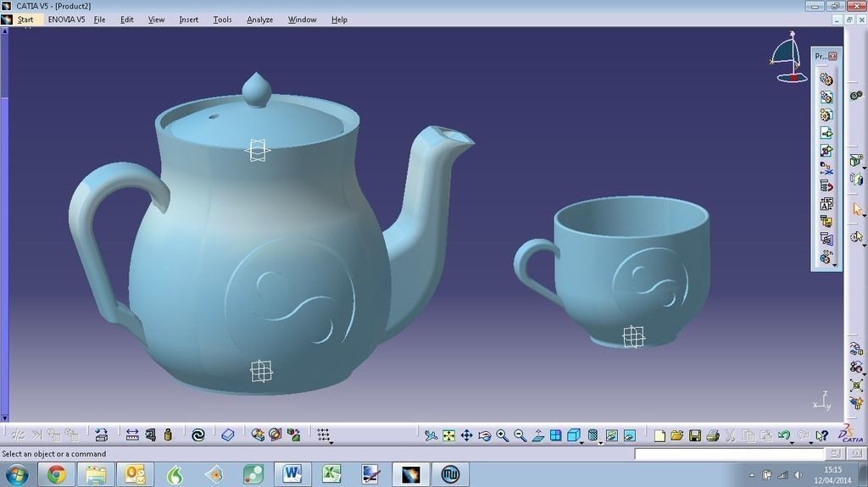Expand the grid snap toolbar dropdown arrow
Image resolution: width=868 pixels, height=487 pixels.
pos(331,441)
